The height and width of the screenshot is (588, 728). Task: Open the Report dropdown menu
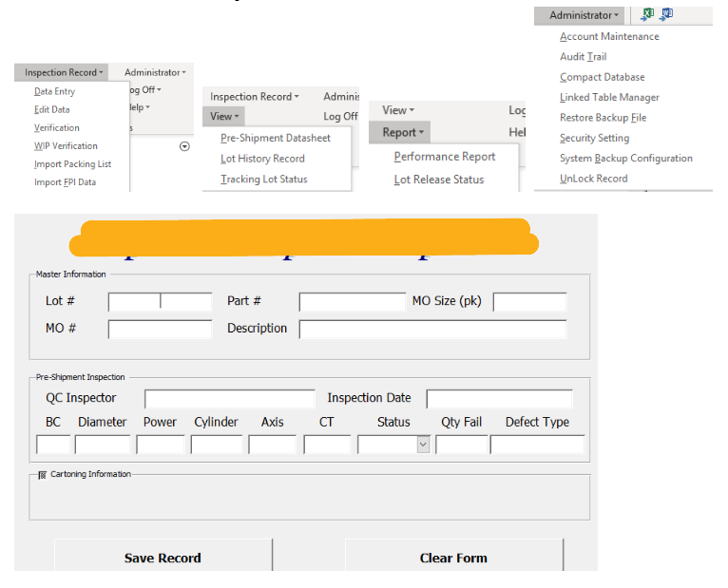pos(403,132)
